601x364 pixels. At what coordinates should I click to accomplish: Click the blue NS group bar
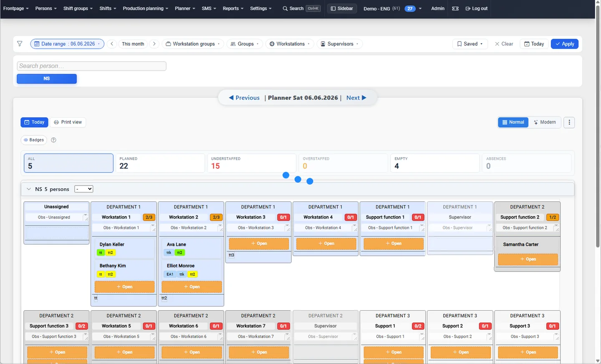tap(47, 79)
